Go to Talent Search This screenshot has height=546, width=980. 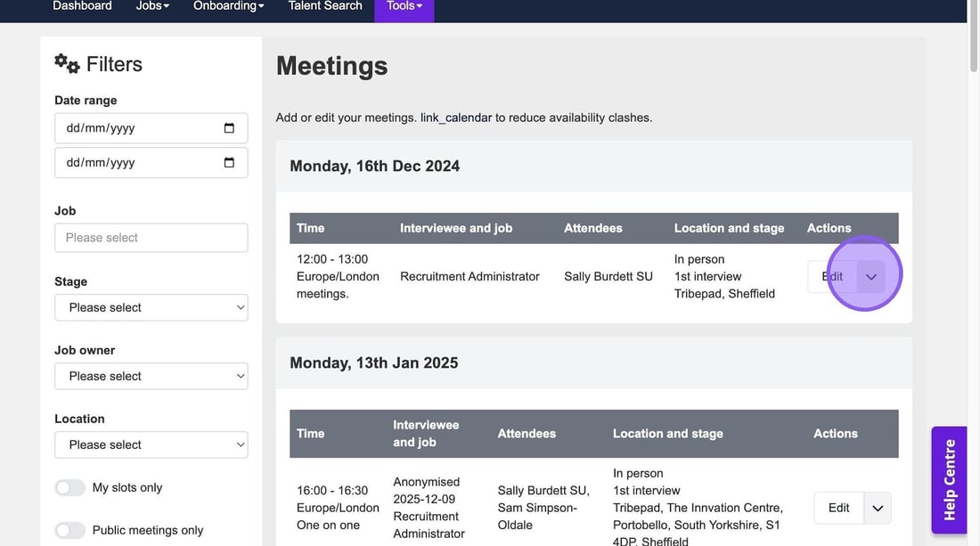tap(325, 6)
